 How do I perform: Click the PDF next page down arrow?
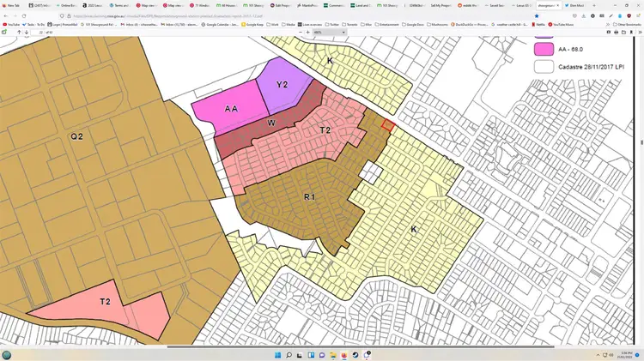coord(27,33)
